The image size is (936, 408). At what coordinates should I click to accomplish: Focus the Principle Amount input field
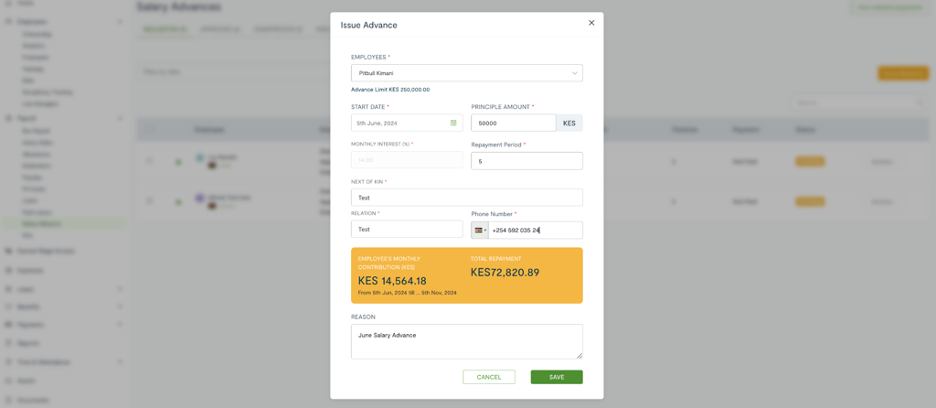(513, 123)
